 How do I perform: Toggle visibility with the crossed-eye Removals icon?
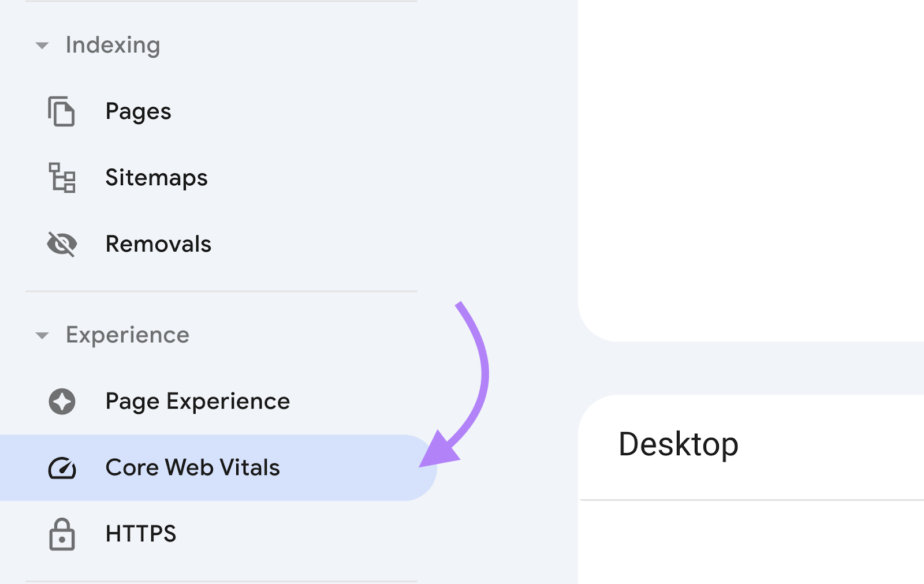tap(61, 244)
